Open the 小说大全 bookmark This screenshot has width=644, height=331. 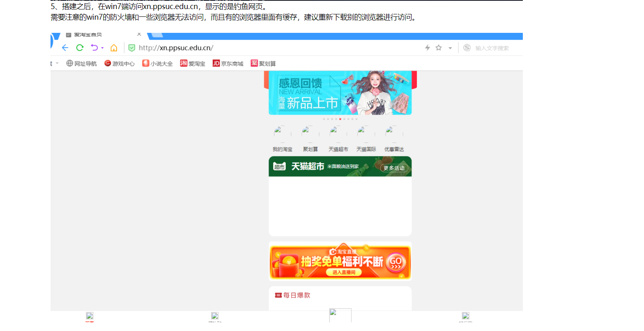(x=157, y=63)
